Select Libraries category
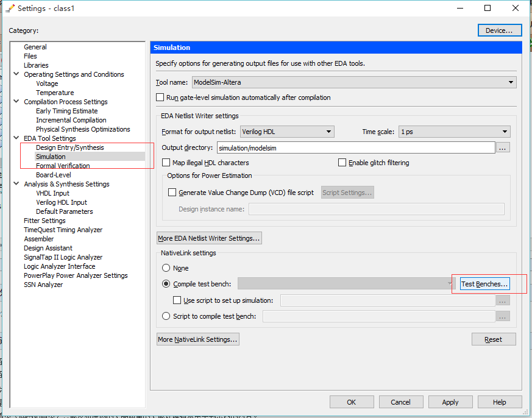Viewport: 532px width, 418px height. pyautogui.click(x=36, y=65)
